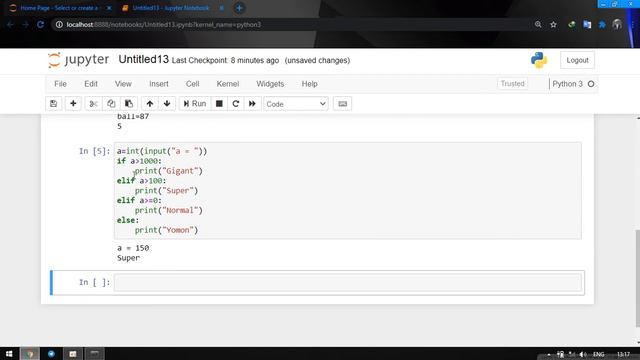Click the Python 3 kernel name
Viewport: 640px width, 360px height.
pos(567,84)
